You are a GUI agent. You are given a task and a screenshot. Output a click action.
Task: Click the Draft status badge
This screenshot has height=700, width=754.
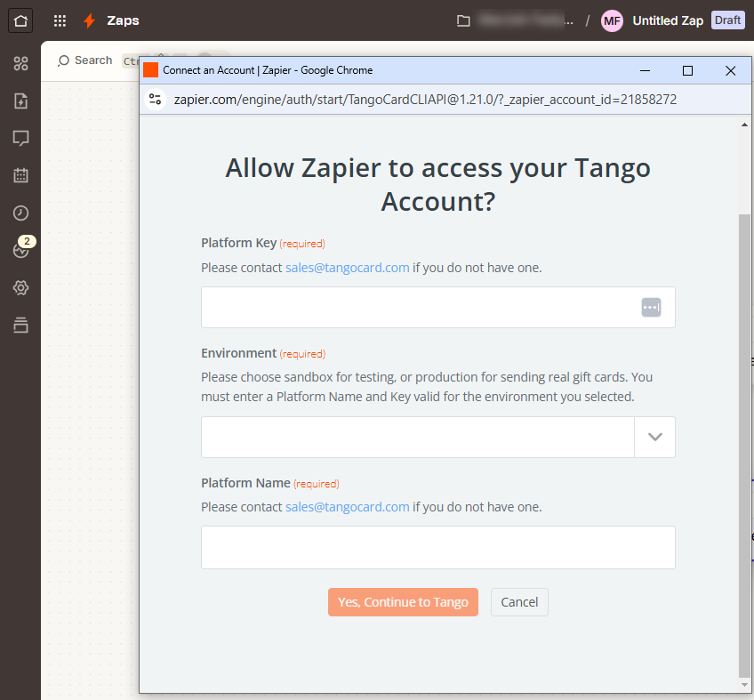[x=727, y=20]
